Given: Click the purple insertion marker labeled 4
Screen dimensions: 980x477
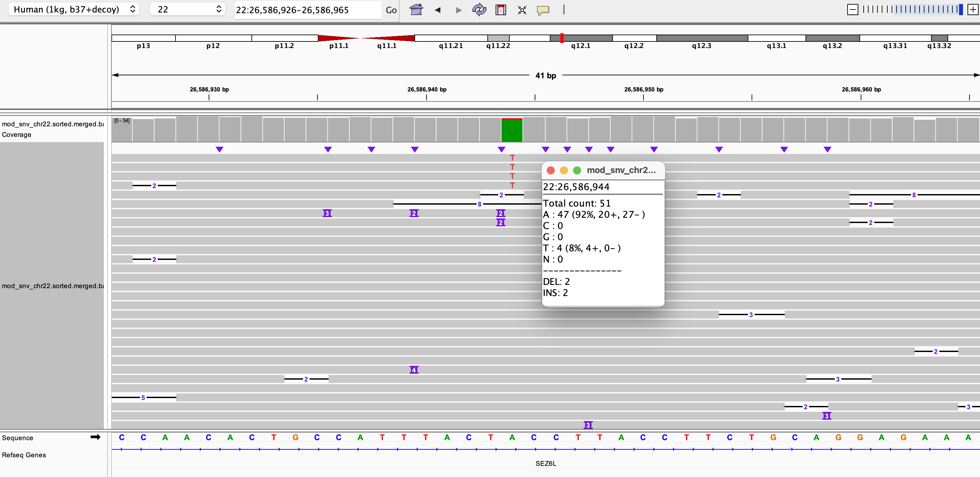Looking at the screenshot, I should coord(414,370).
